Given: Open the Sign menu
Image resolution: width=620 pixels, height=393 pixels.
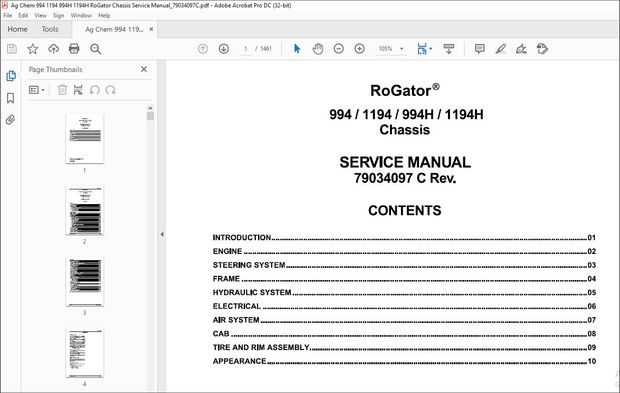Looking at the screenshot, I should [59, 15].
